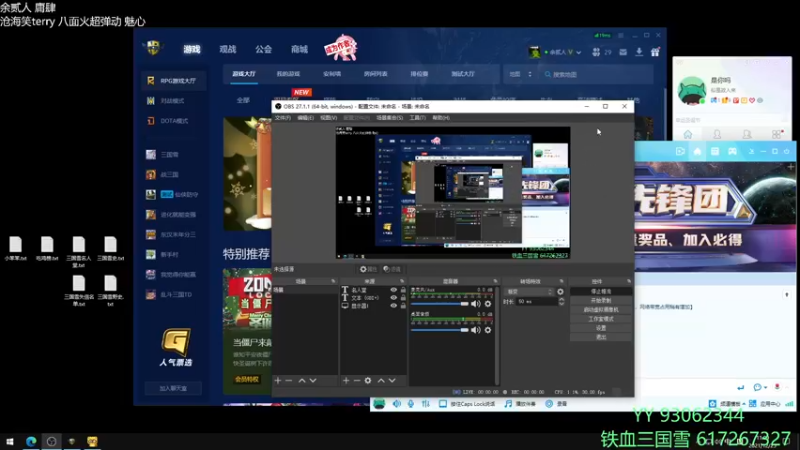800x450 pixels.
Task: Select RPG游戏大厅 in game sidebar
Action: (x=173, y=81)
